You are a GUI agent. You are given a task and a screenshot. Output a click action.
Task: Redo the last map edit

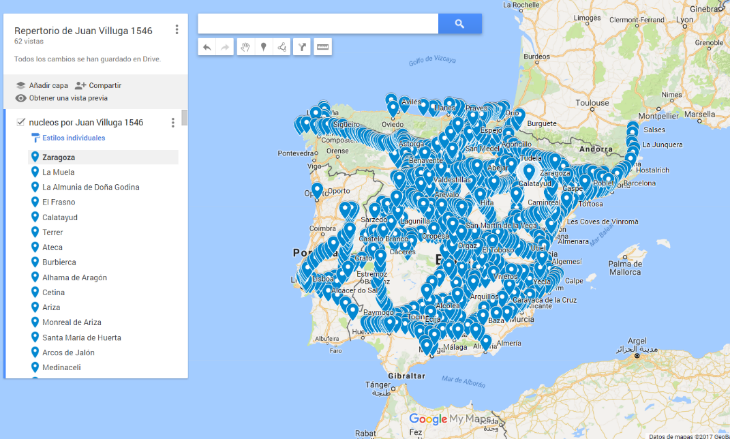pos(225,47)
